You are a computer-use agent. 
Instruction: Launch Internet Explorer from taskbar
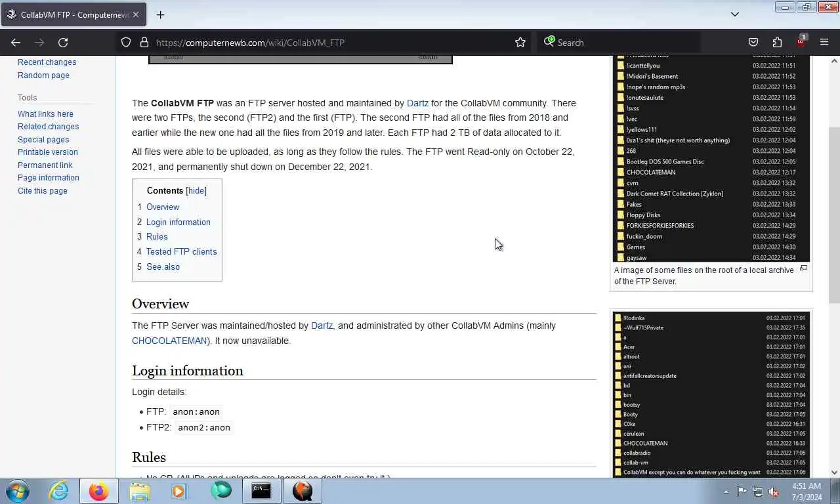click(58, 491)
